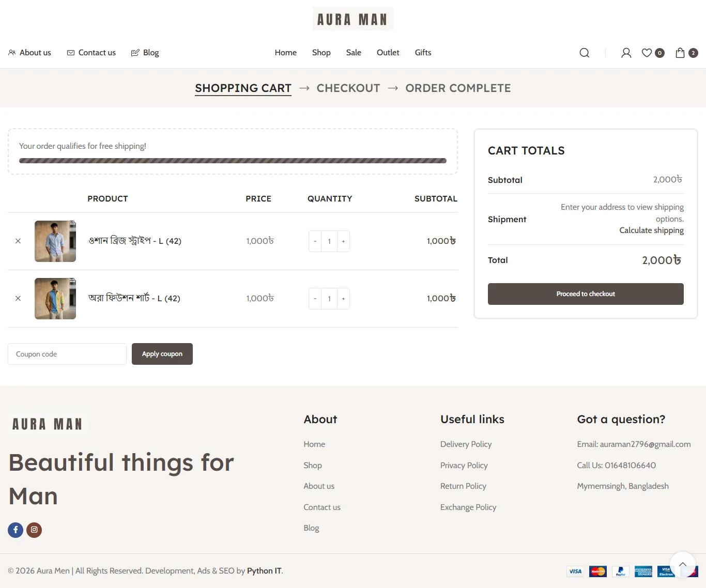The image size is (706, 588).
Task: Remove ওশান ব্রিজ স্ট্রাইপ item from cart
Action: (x=18, y=241)
